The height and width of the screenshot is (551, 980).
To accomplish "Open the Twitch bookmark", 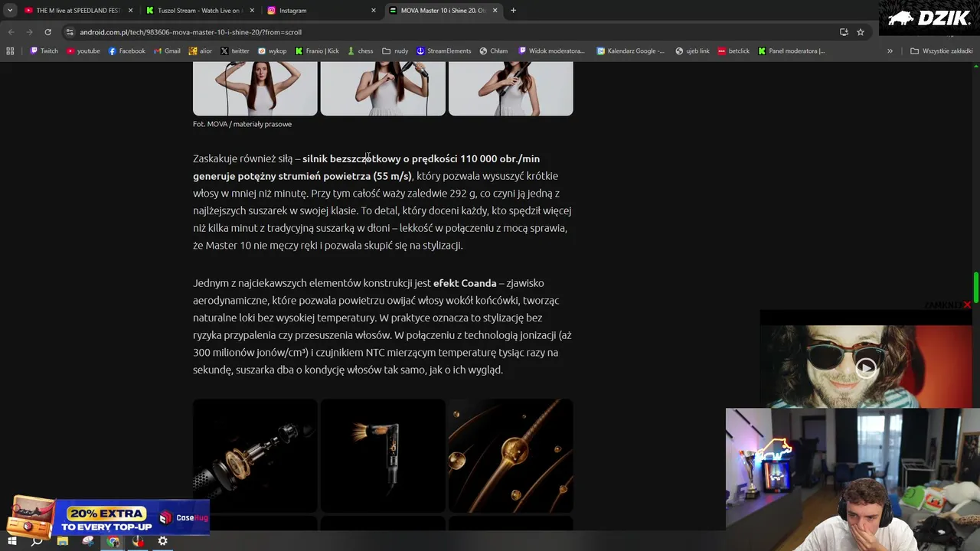I will tap(44, 51).
